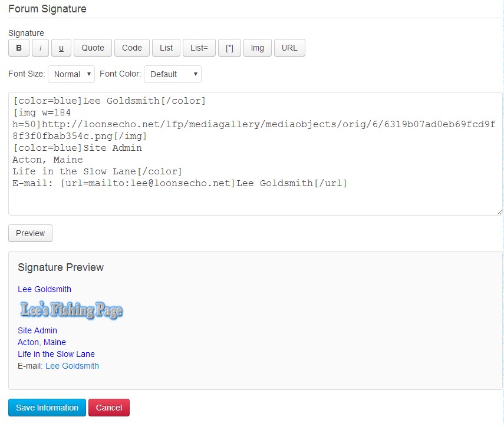
Task: Insert List tag from toolbar
Action: pyautogui.click(x=166, y=48)
